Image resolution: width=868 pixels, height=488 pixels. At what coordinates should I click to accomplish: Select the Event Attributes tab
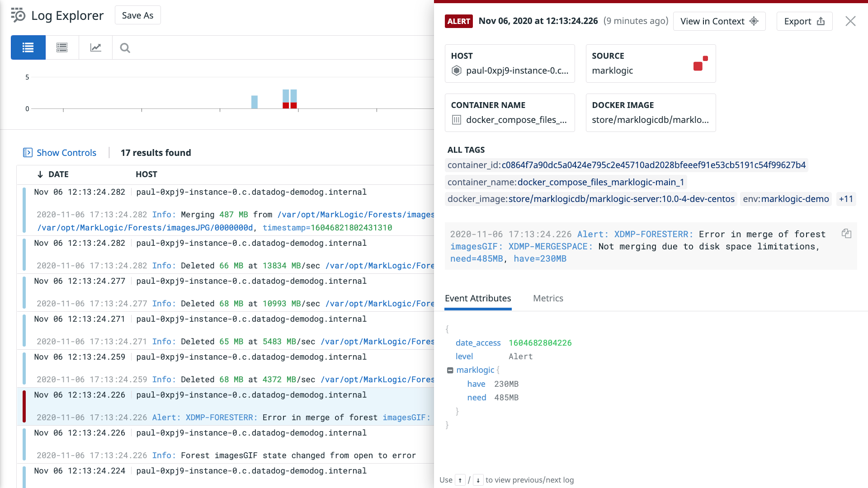tap(478, 298)
